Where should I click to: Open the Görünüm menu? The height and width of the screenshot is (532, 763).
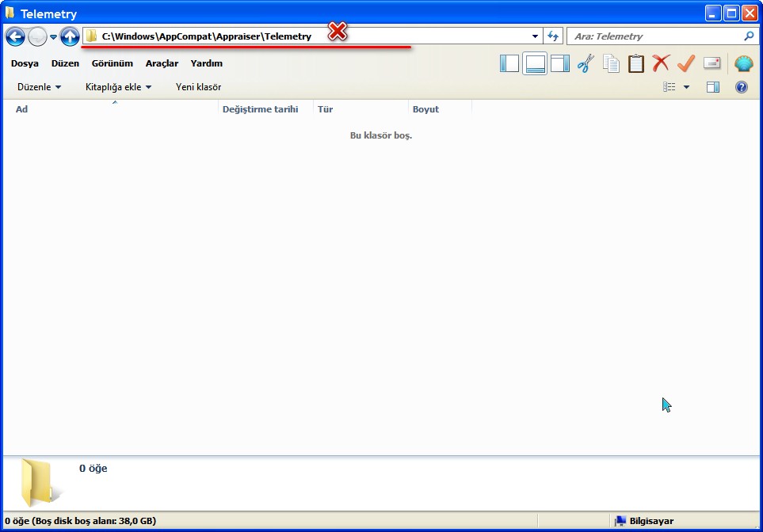pyautogui.click(x=112, y=63)
